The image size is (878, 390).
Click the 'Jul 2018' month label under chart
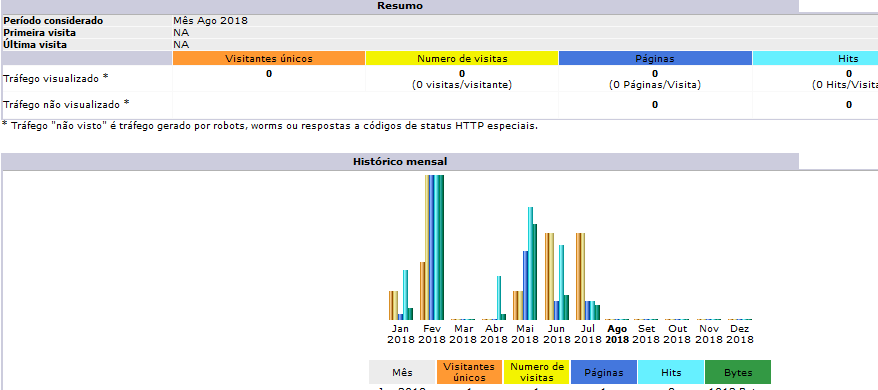click(587, 334)
